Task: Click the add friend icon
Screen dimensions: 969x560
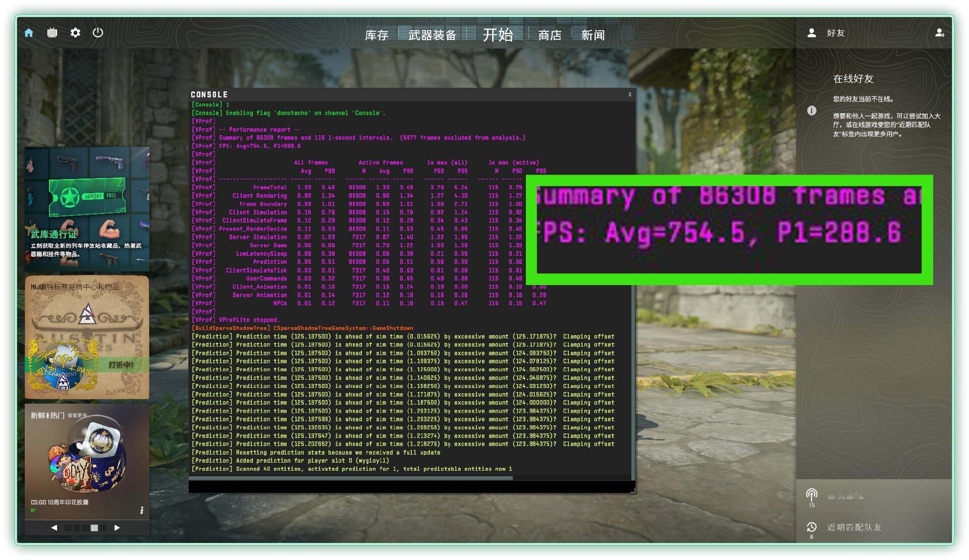Action: (939, 33)
